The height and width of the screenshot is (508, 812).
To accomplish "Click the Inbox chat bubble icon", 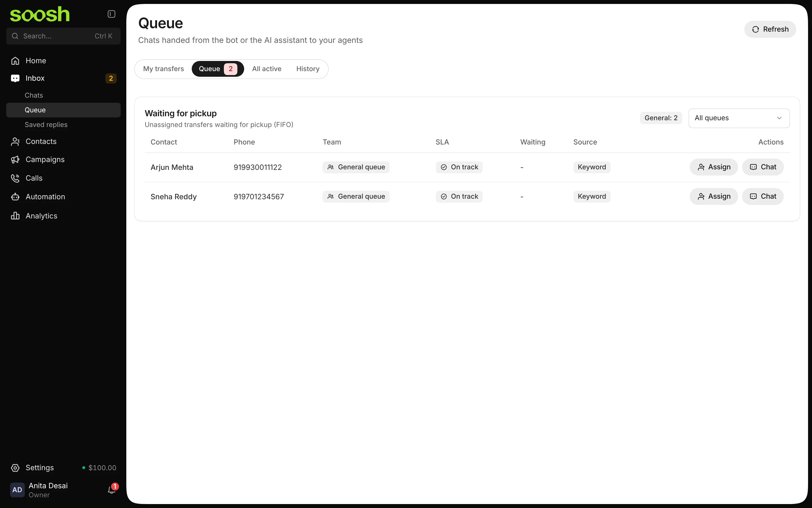I will tap(15, 78).
